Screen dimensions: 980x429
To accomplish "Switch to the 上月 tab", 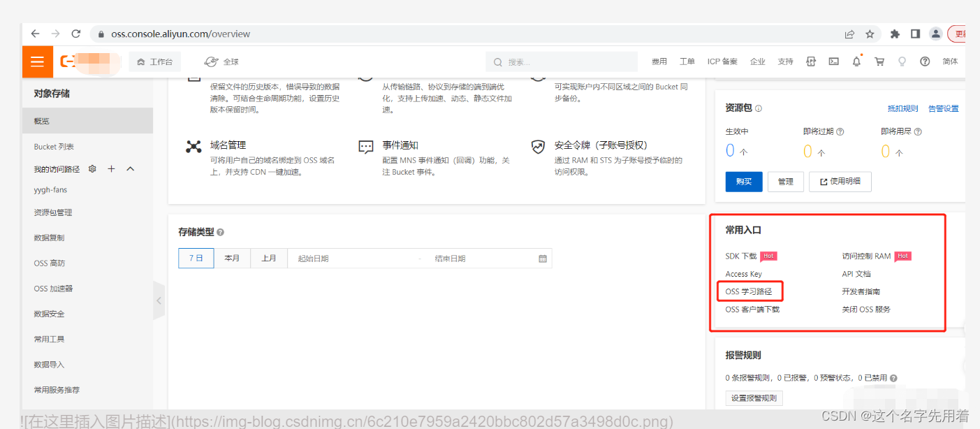I will (x=269, y=258).
